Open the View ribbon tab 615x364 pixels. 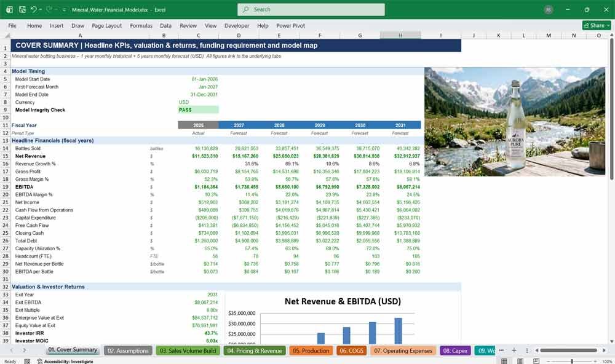(210, 25)
